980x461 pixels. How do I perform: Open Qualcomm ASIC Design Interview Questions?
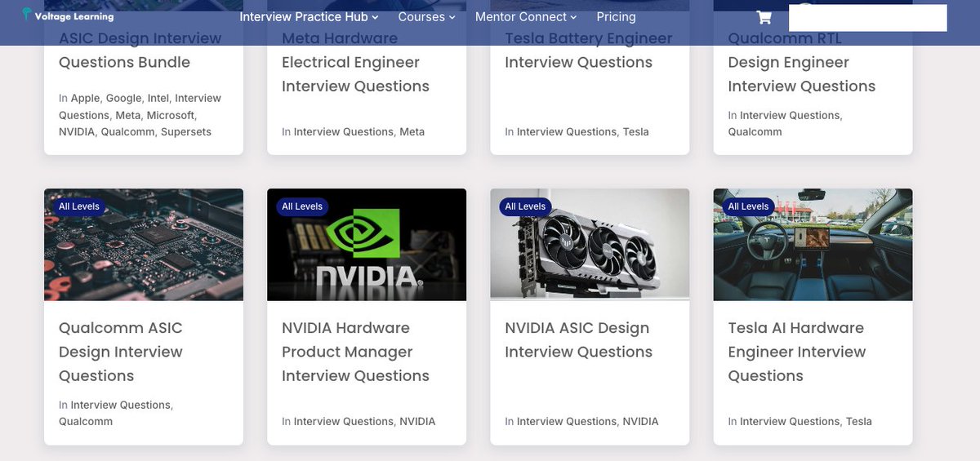121,352
